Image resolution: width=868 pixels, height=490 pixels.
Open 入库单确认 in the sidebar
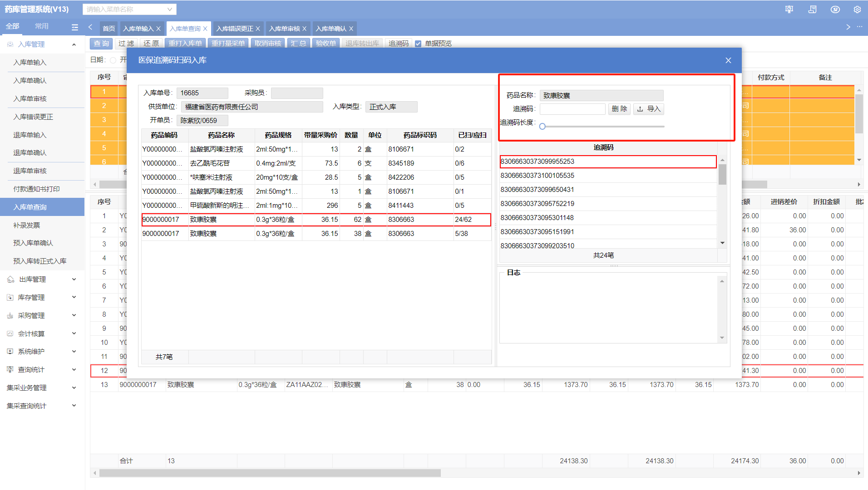pyautogui.click(x=30, y=81)
